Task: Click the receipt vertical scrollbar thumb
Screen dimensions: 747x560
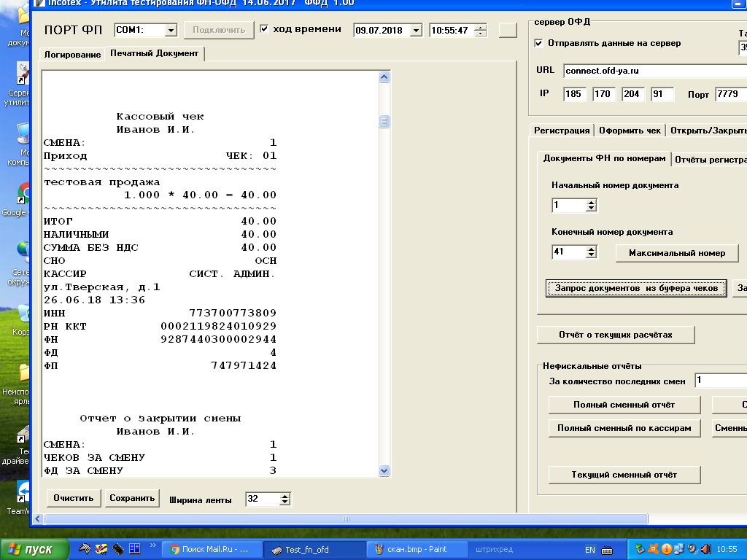Action: point(384,122)
